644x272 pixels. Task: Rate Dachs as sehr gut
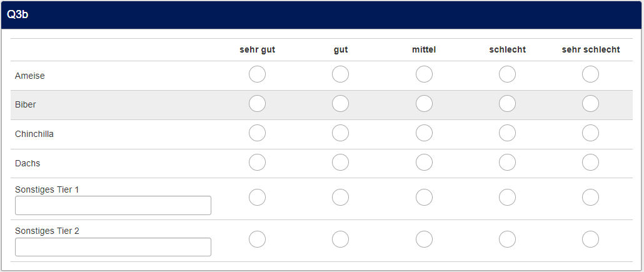257,163
